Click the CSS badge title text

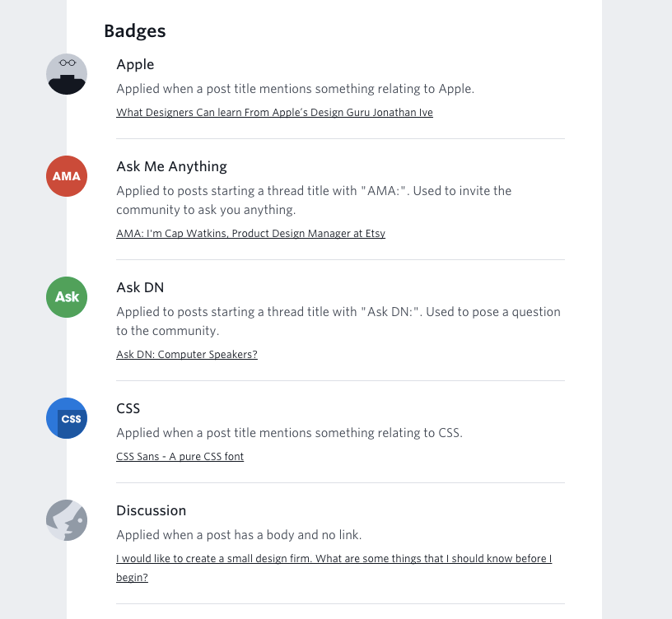[x=128, y=408]
